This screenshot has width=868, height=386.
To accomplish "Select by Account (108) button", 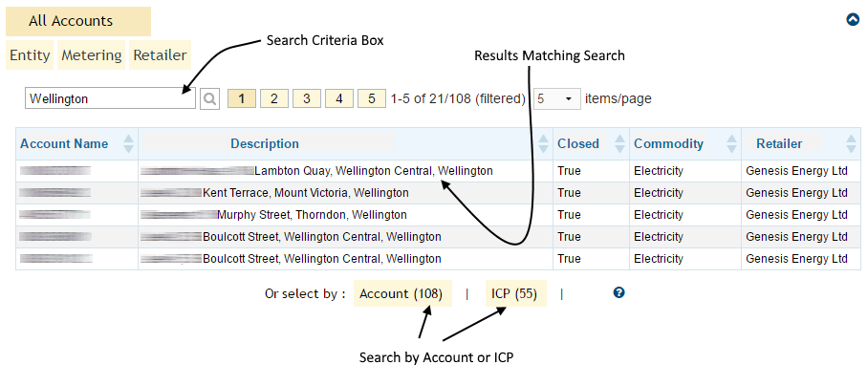I will (400, 294).
